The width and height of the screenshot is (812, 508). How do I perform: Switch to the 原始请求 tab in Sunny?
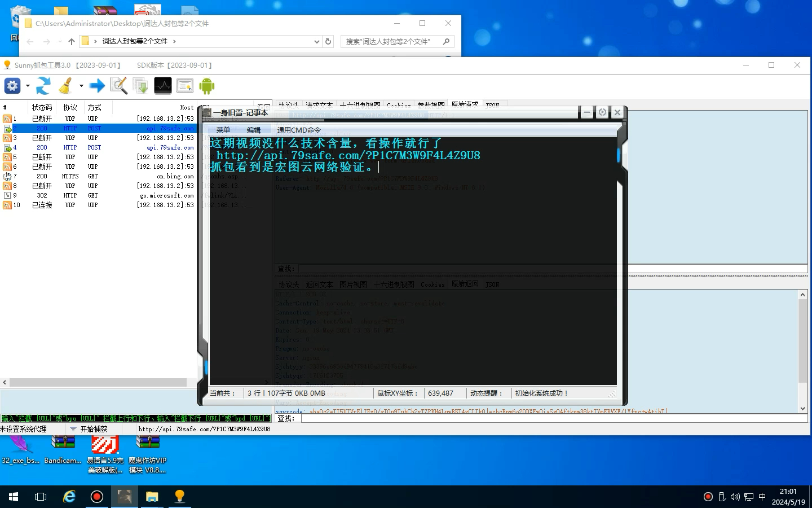tap(465, 104)
